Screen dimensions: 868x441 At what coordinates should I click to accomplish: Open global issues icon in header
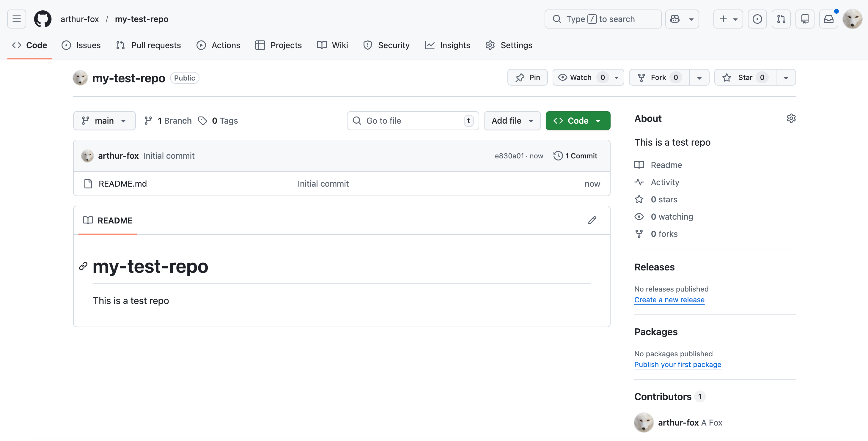pos(757,19)
